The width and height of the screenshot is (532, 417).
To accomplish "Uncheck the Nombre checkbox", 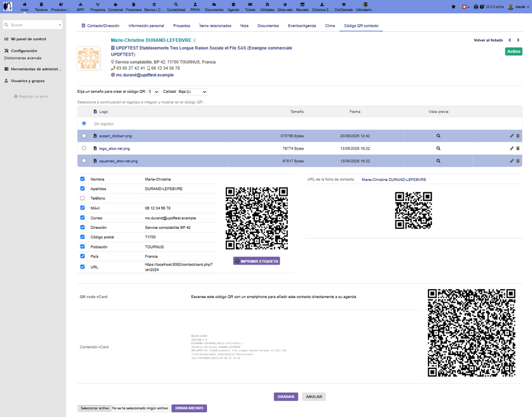I will click(82, 179).
